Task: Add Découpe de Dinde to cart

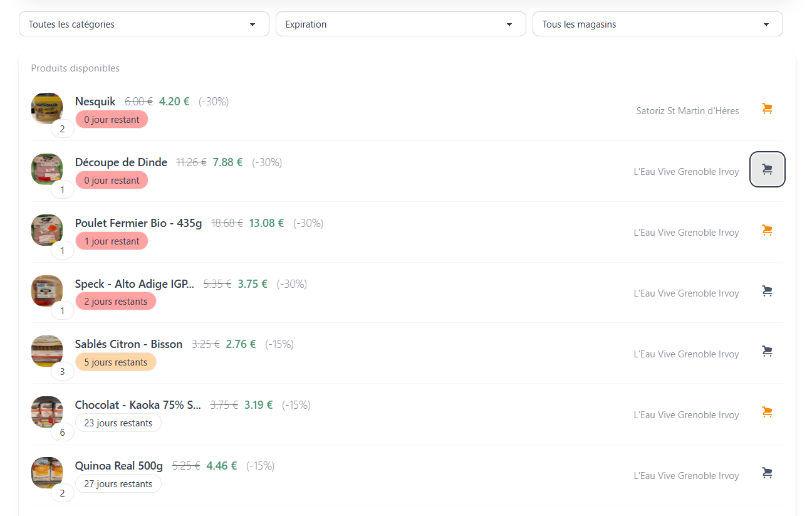Action: pyautogui.click(x=767, y=169)
